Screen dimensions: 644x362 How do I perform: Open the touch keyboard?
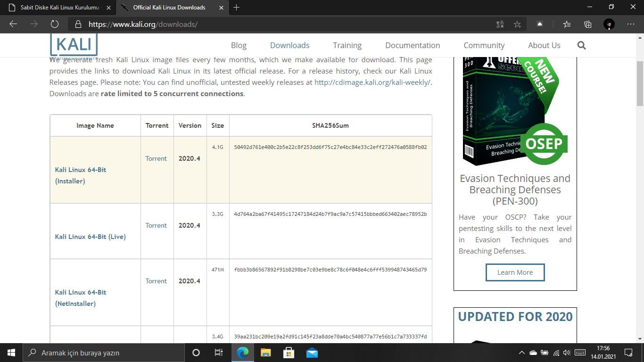coord(580,353)
